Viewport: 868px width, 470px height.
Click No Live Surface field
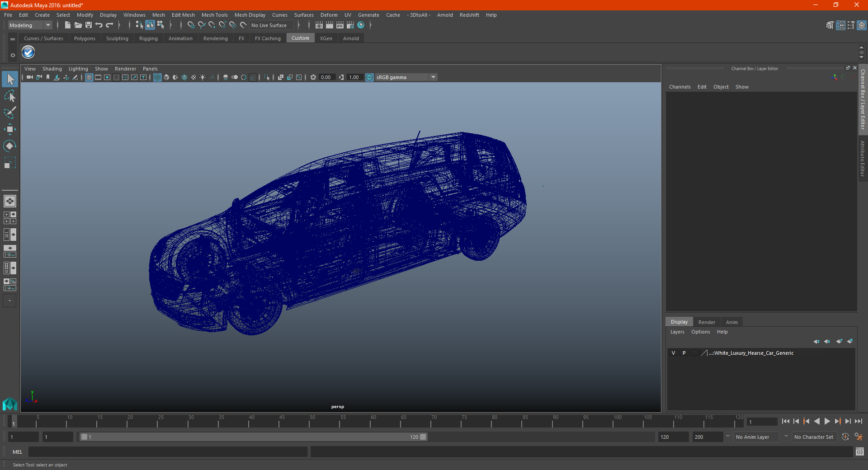click(x=271, y=25)
